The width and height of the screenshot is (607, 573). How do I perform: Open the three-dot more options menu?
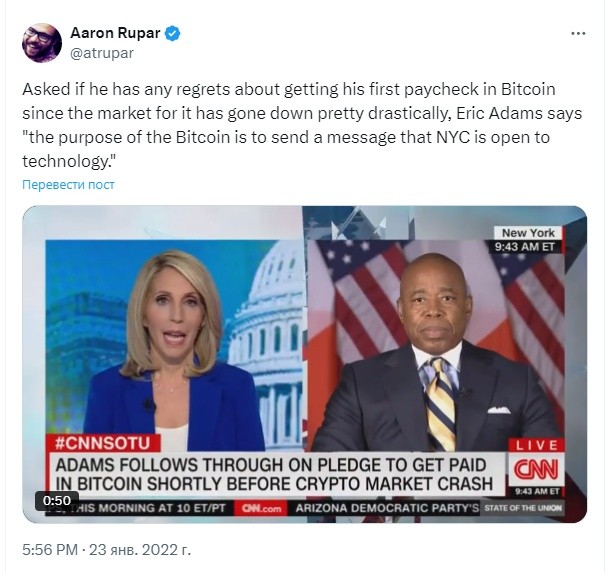pyautogui.click(x=578, y=34)
